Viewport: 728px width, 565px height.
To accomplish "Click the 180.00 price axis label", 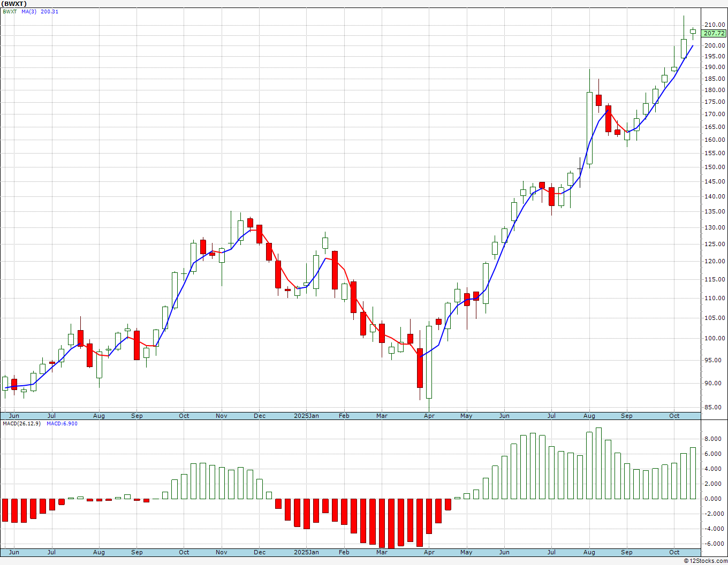I will click(x=715, y=90).
